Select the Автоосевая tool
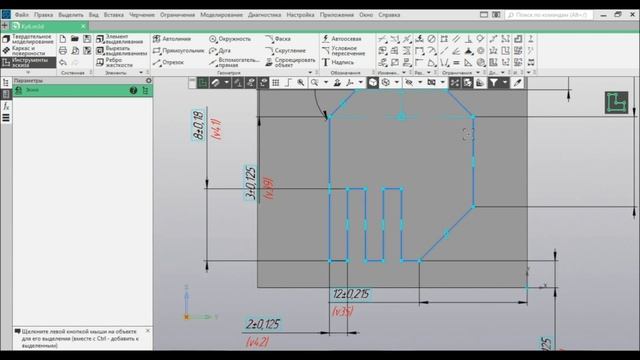Image resolution: width=640 pixels, height=360 pixels. [342, 39]
